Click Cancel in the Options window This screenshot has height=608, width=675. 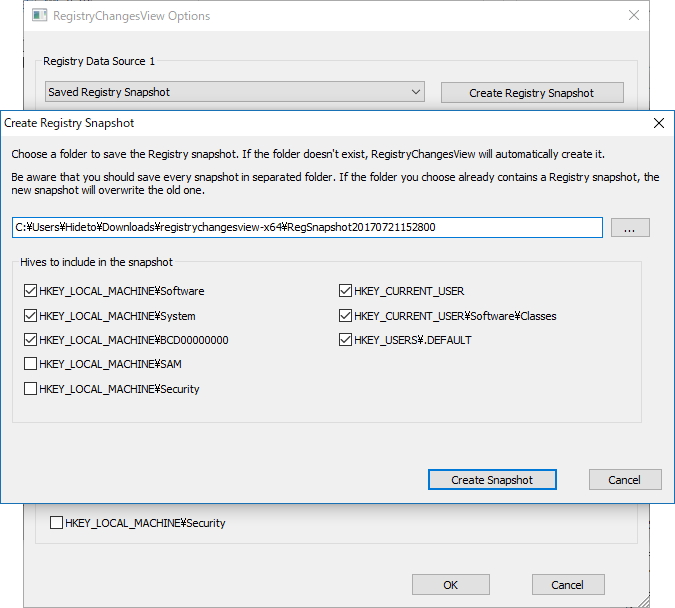[x=568, y=585]
